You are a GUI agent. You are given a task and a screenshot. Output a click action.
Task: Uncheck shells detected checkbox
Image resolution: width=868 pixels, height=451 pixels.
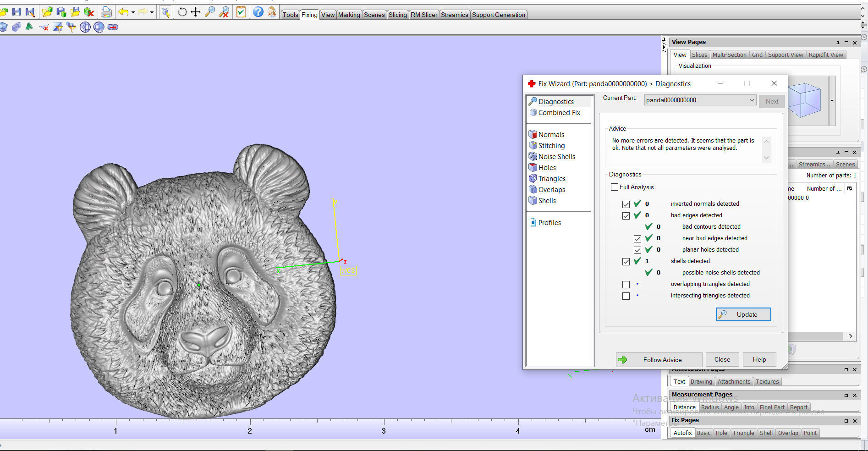click(x=626, y=262)
